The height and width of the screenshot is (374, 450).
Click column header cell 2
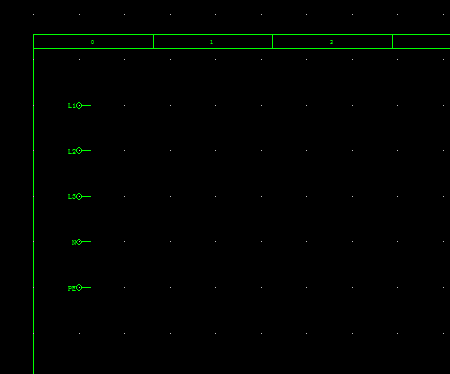coord(332,42)
